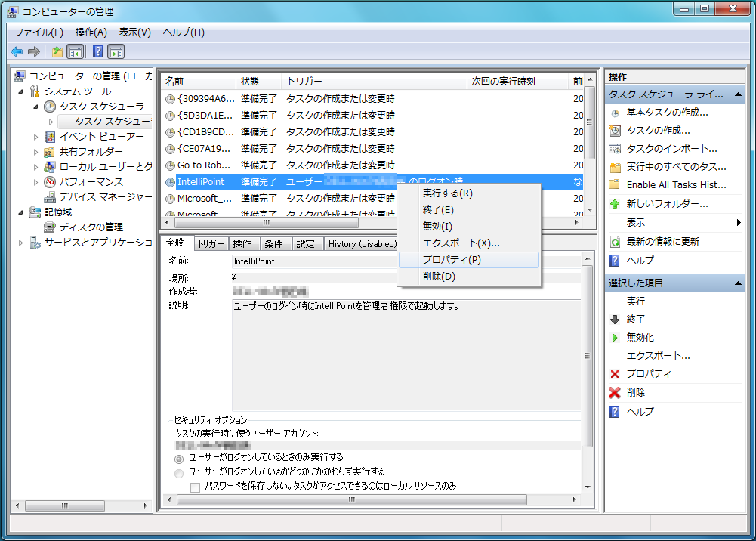Screen dimensions: 756x541
Task: Open the 表示 submenu arrow in actions
Action: click(x=738, y=222)
